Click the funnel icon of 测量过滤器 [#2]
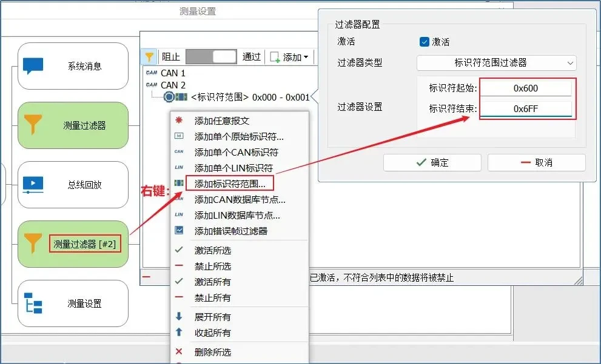Viewport: 601px width, 364px height. tap(33, 244)
